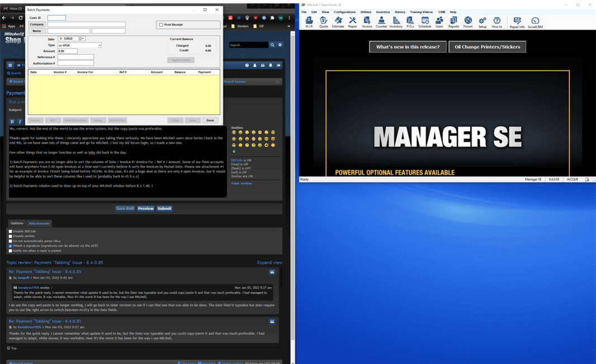Launch the Estimate tool in TeamWorks
596x364 pixels.
(338, 22)
